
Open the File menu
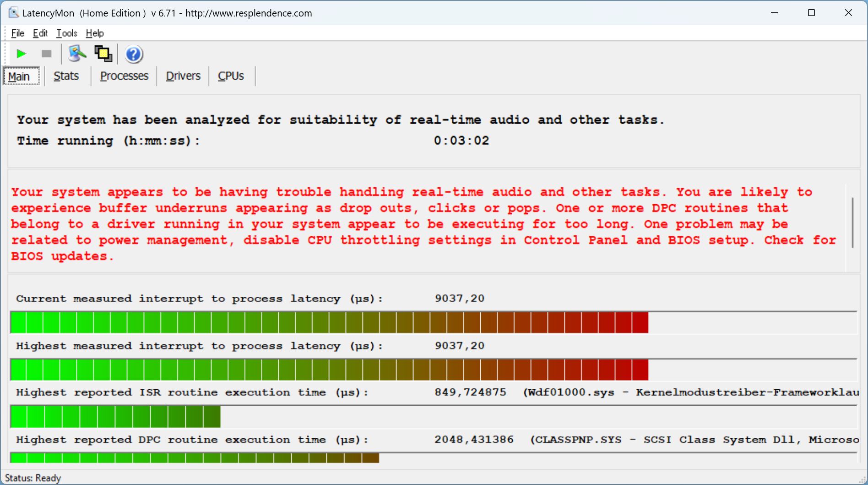pyautogui.click(x=18, y=33)
